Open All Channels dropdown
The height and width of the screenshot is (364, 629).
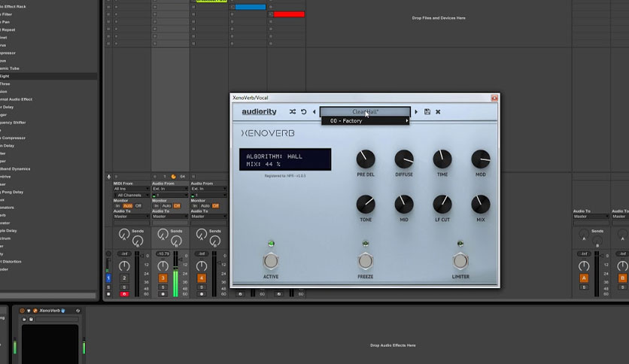[131, 196]
